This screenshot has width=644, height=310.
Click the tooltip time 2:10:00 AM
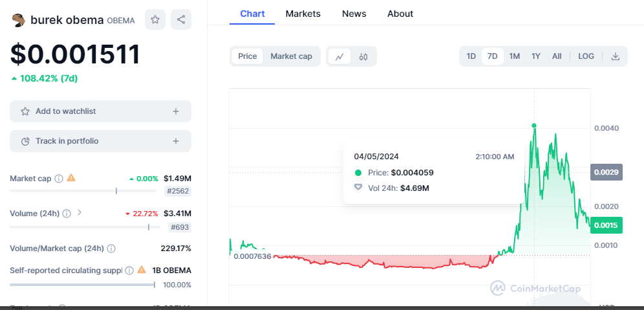point(495,157)
